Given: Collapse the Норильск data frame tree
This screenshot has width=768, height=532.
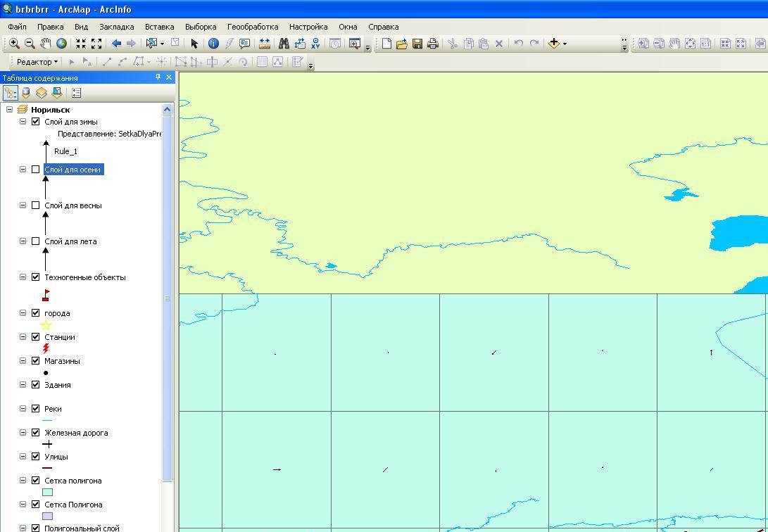Looking at the screenshot, I should pyautogui.click(x=9, y=110).
